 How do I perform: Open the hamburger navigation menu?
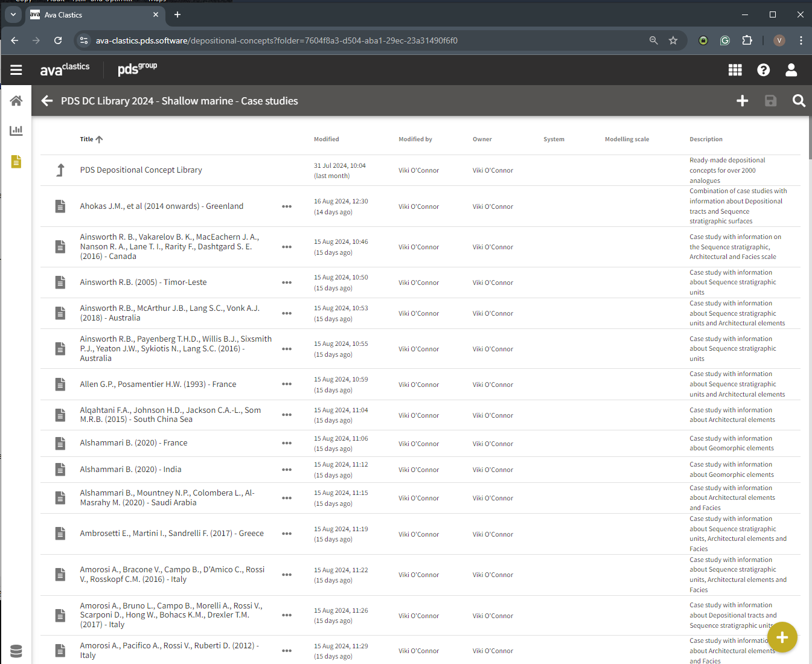point(16,70)
